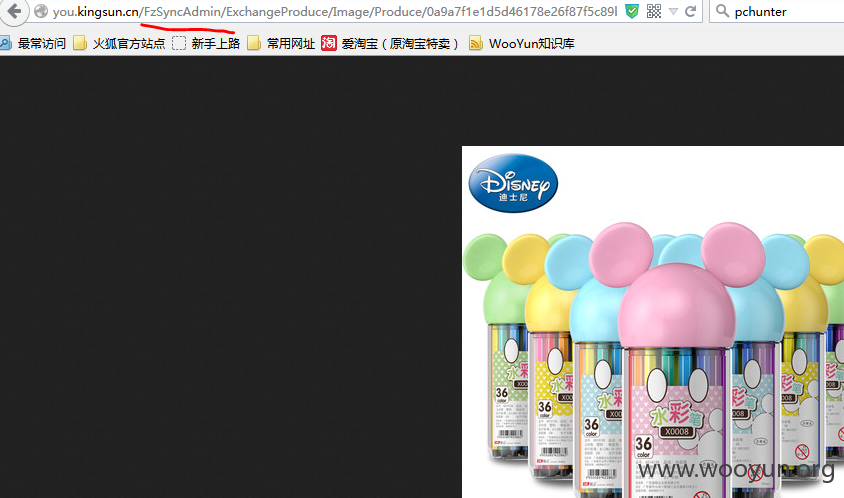Viewport: 844px width, 498px height.
Task: Click the globe site identity icon
Action: [x=41, y=11]
